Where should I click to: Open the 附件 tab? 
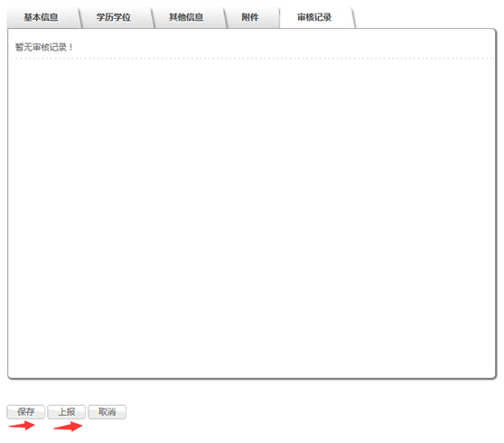coord(250,17)
